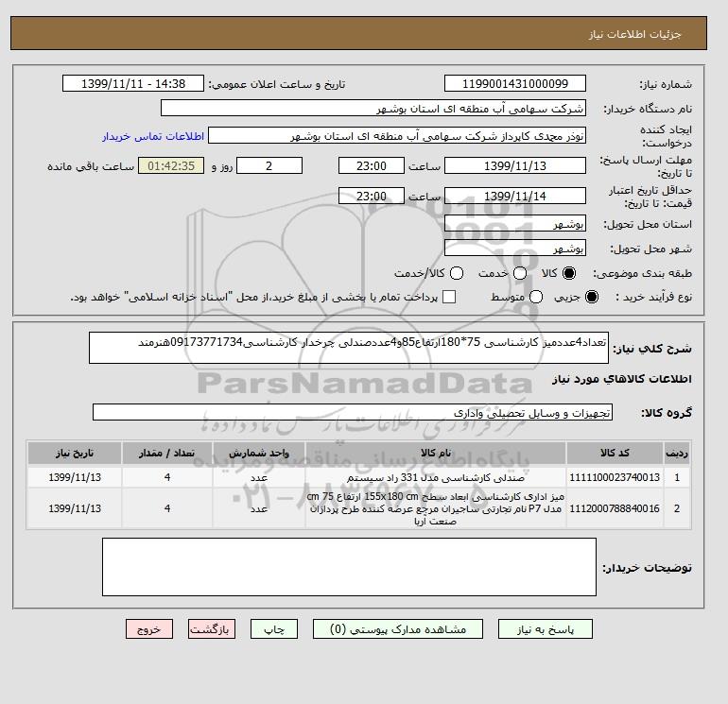Click the تاریخ نیاز column header
The image size is (728, 704).
tap(75, 453)
